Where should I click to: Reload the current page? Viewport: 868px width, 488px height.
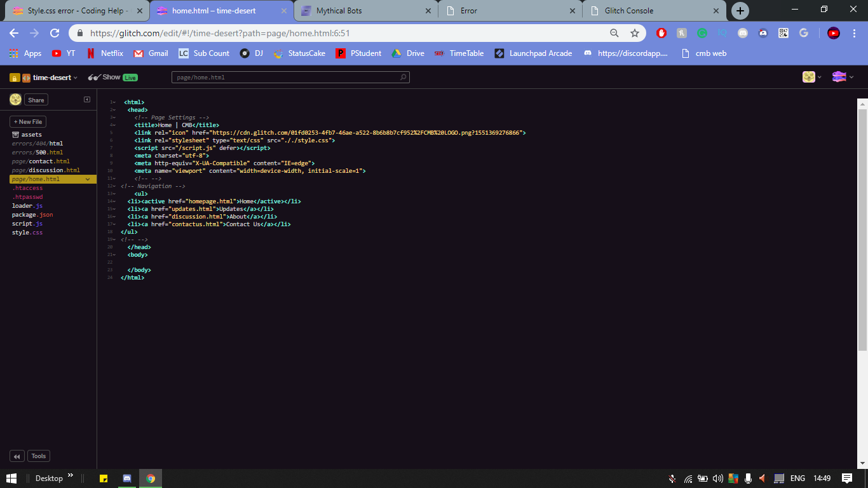point(55,33)
